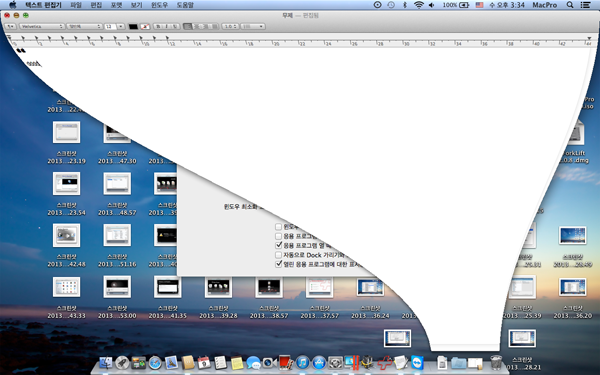
Task: Open the 1.0 line spacing dropdown
Action: tap(230, 26)
